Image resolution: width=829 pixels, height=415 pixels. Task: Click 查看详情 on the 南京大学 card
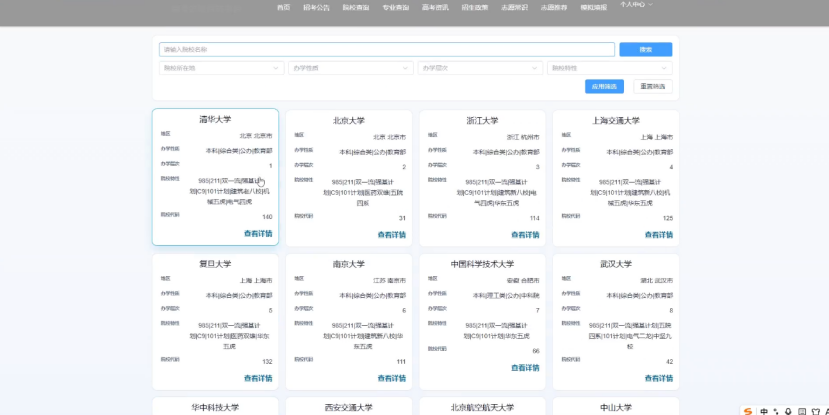pos(392,378)
